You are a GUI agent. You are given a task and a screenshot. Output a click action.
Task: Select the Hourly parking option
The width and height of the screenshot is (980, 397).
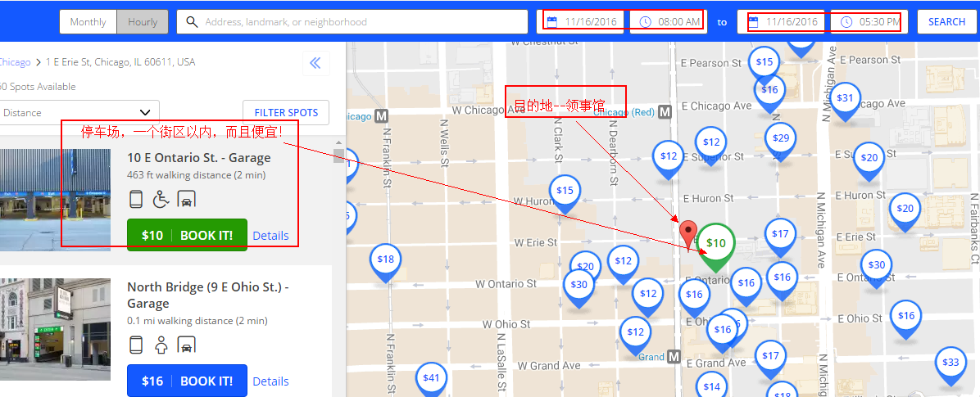[143, 22]
